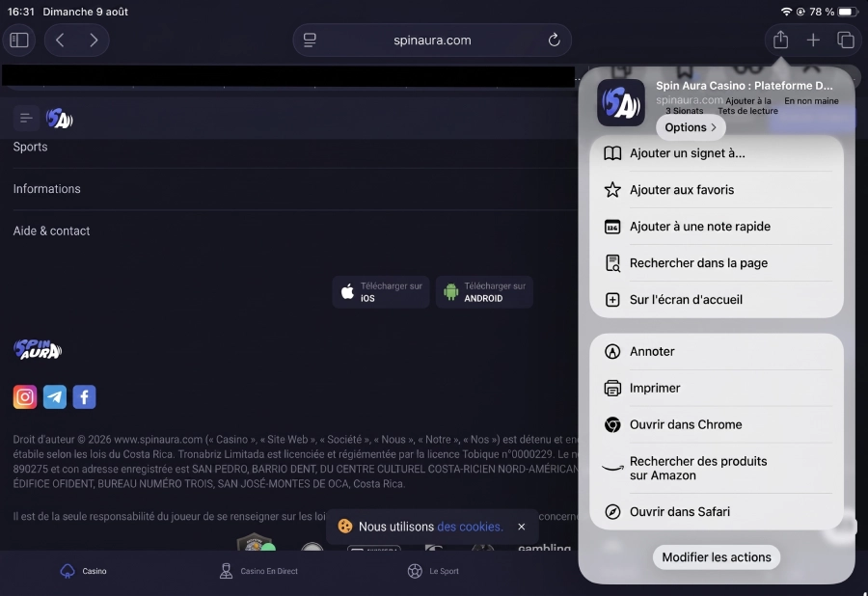Switch to the Casino bottom tab
868x596 pixels.
pyautogui.click(x=83, y=571)
